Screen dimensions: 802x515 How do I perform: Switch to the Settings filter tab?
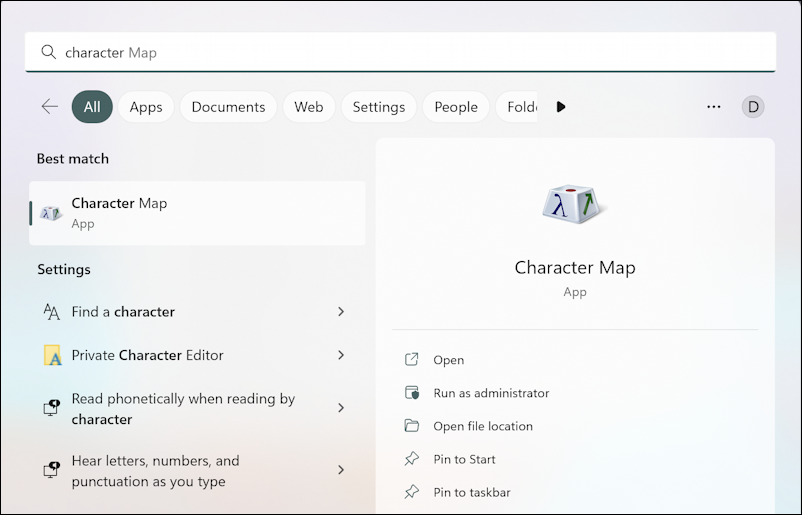378,107
